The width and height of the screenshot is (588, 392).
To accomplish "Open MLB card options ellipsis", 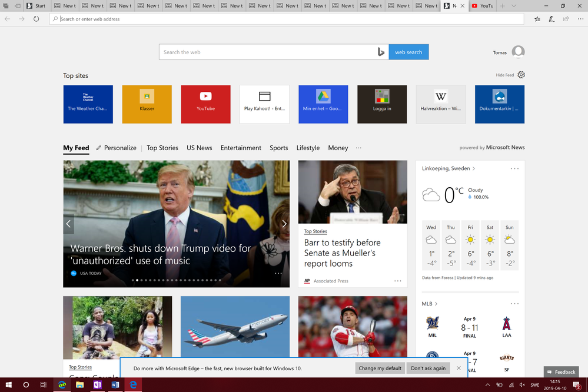I will pyautogui.click(x=514, y=304).
